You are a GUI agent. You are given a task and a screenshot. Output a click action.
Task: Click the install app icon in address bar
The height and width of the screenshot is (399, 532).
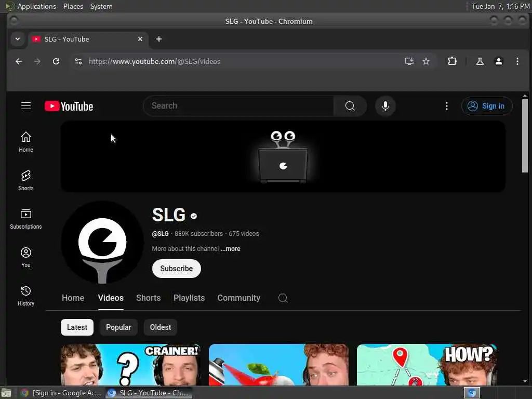[x=409, y=61]
